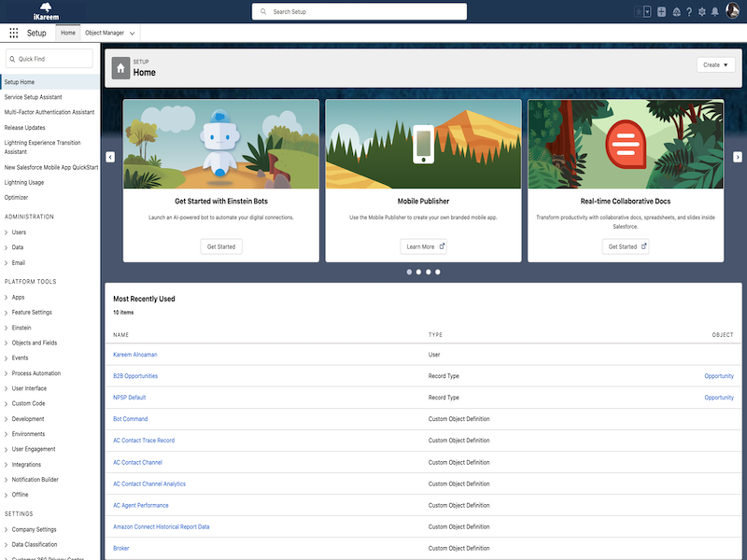This screenshot has height=560, width=747.
Task: Click Get Started on Collaborative Docs card
Action: tap(626, 246)
